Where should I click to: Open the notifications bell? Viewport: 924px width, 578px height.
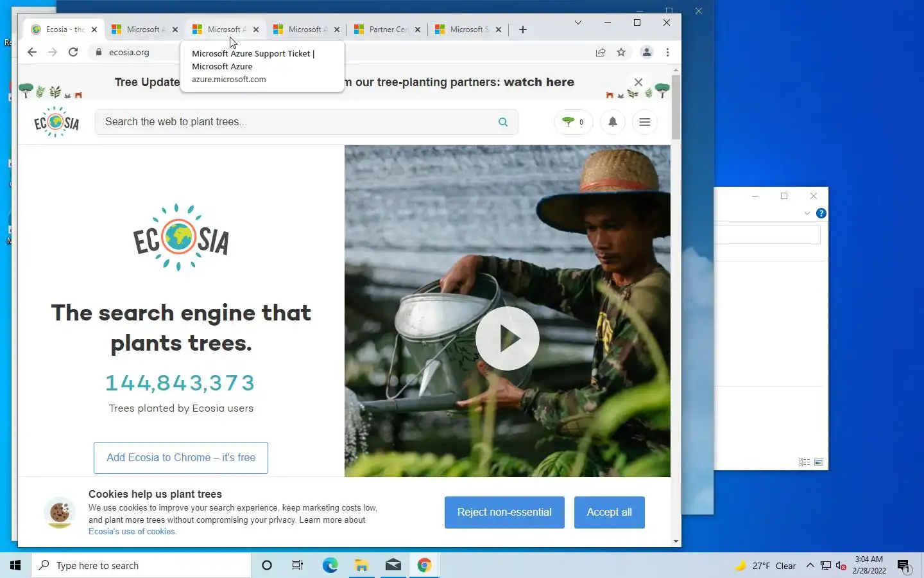(613, 122)
